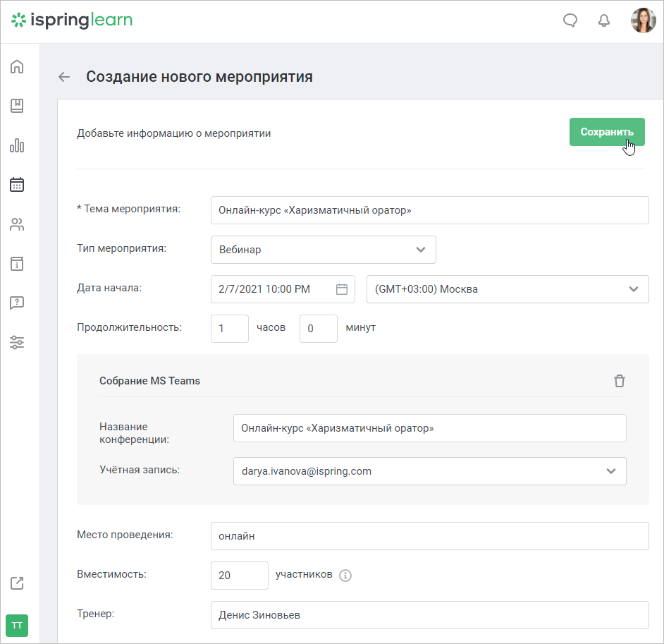Expand the Учётная запись account dropdown
Viewport: 664px width, 644px height.
pos(429,470)
